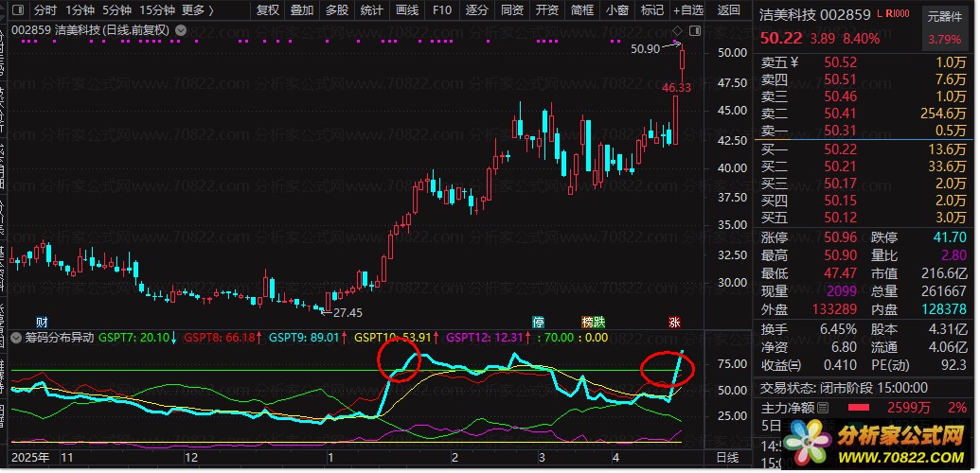Click the 2025年 label on the time axis
This screenshot has width=980, height=473.
click(30, 457)
